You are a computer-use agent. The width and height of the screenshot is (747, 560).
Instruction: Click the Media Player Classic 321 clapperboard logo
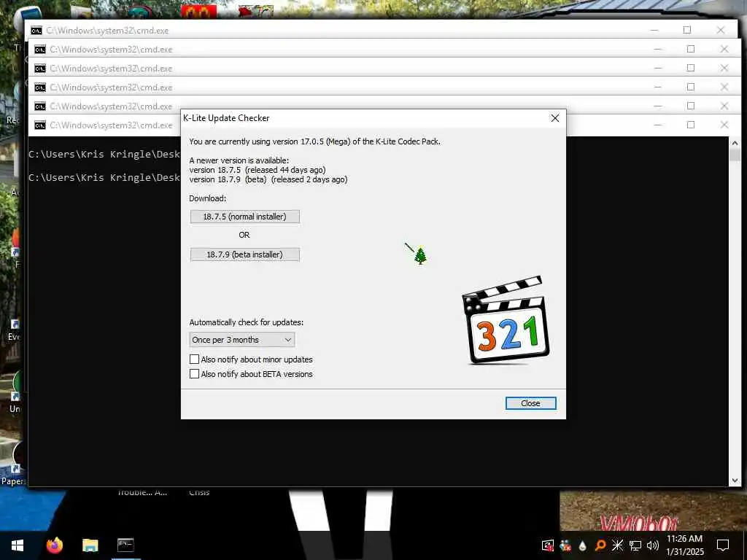click(x=506, y=320)
